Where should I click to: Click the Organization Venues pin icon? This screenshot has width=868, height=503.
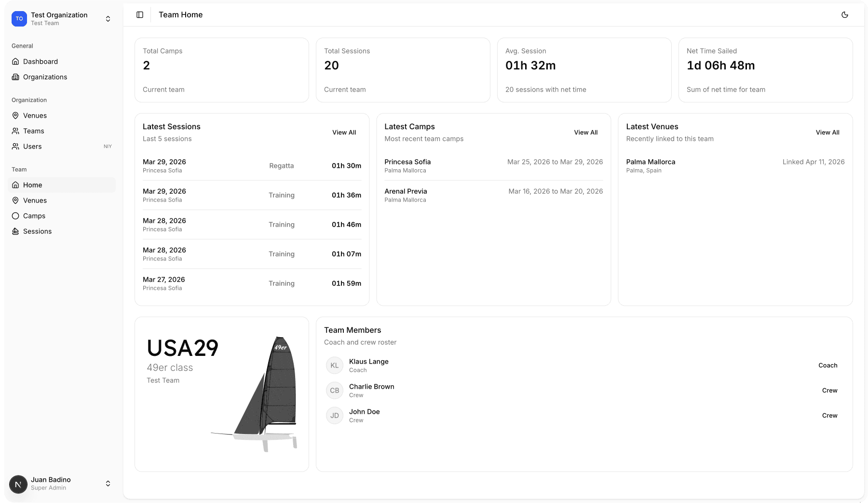point(15,116)
